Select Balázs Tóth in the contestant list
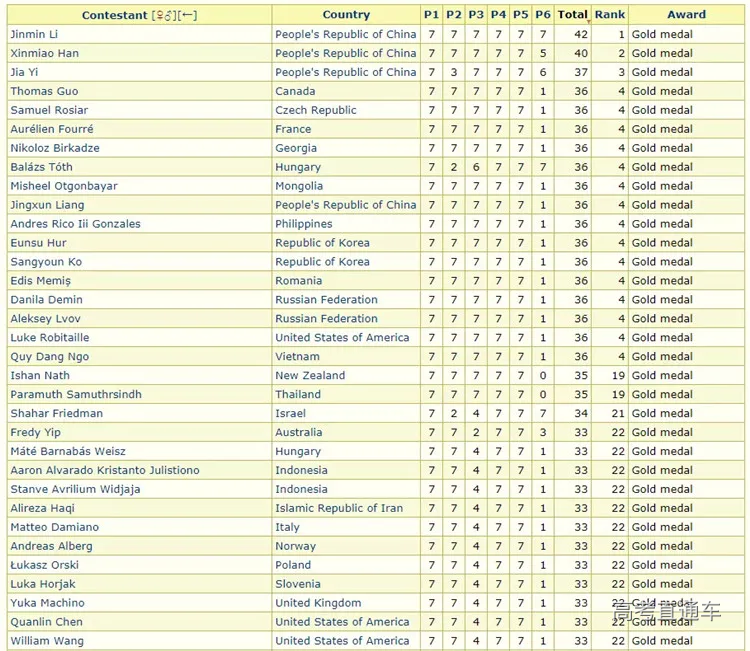The width and height of the screenshot is (750, 651). coord(41,167)
